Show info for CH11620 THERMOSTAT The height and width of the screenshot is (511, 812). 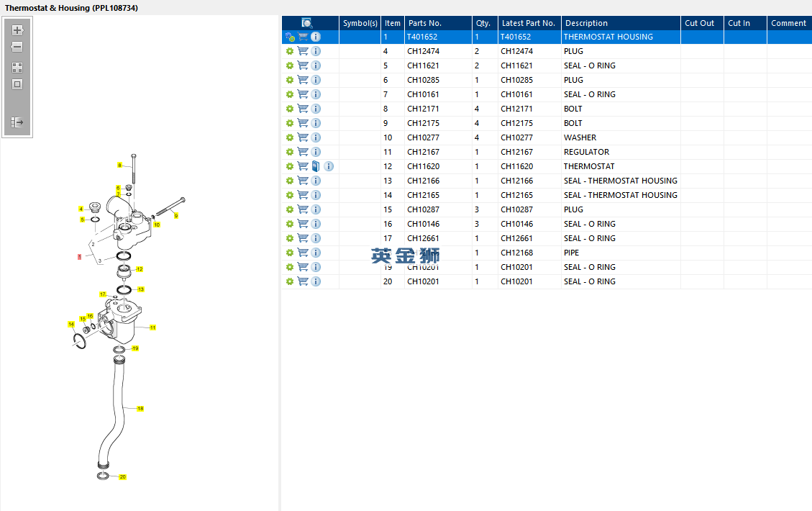329,166
